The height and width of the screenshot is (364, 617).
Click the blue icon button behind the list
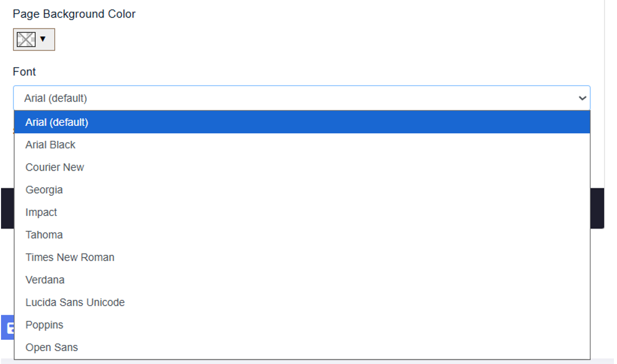(7, 327)
